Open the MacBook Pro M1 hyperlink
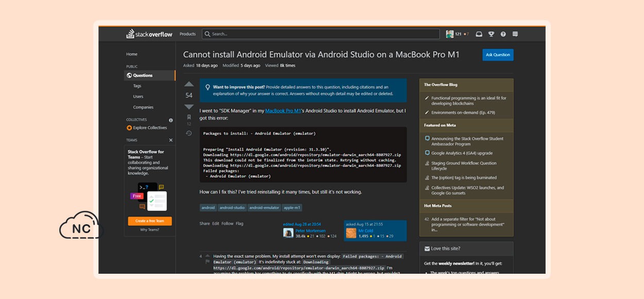The height and width of the screenshot is (299, 644). [x=283, y=111]
